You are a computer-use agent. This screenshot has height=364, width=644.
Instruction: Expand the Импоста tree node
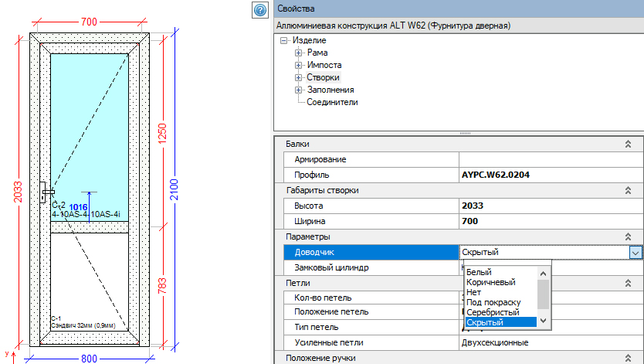tap(298, 65)
